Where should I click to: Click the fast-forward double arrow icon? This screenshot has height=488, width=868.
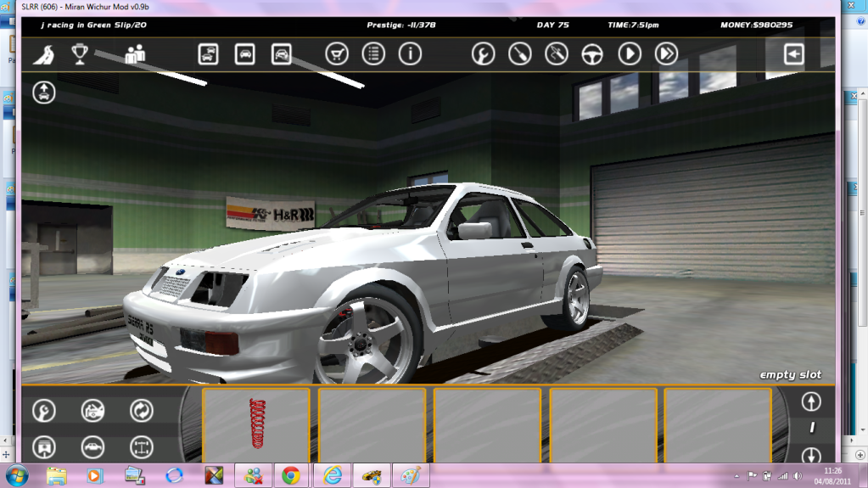pyautogui.click(x=666, y=54)
